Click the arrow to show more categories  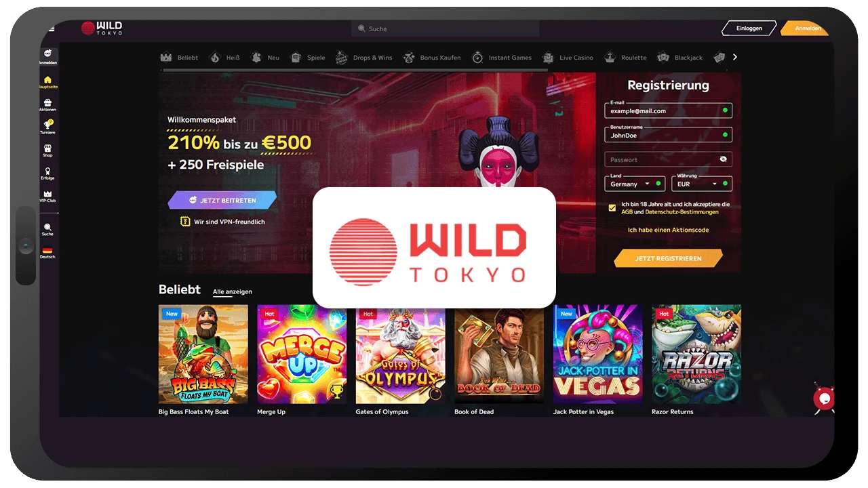(734, 57)
